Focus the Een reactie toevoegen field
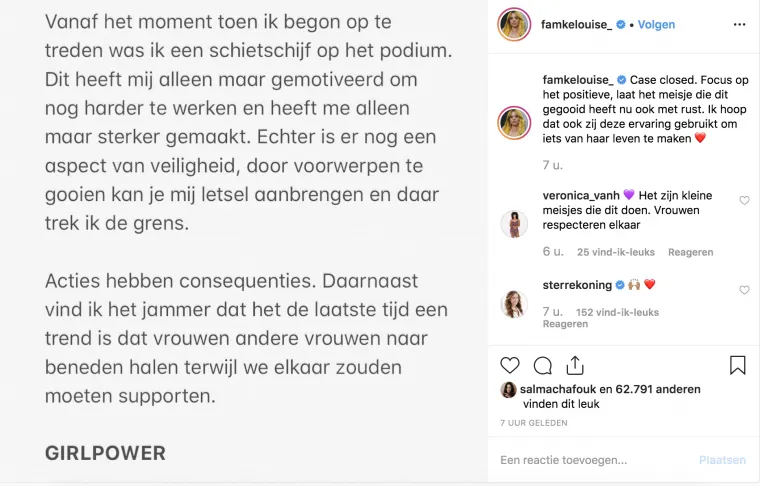760x486 pixels. pos(596,460)
